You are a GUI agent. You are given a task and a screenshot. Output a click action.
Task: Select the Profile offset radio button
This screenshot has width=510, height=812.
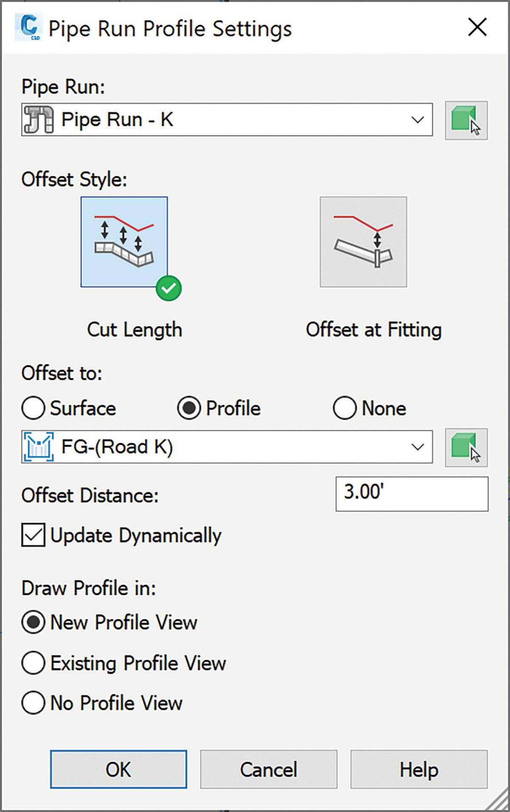pyautogui.click(x=189, y=408)
